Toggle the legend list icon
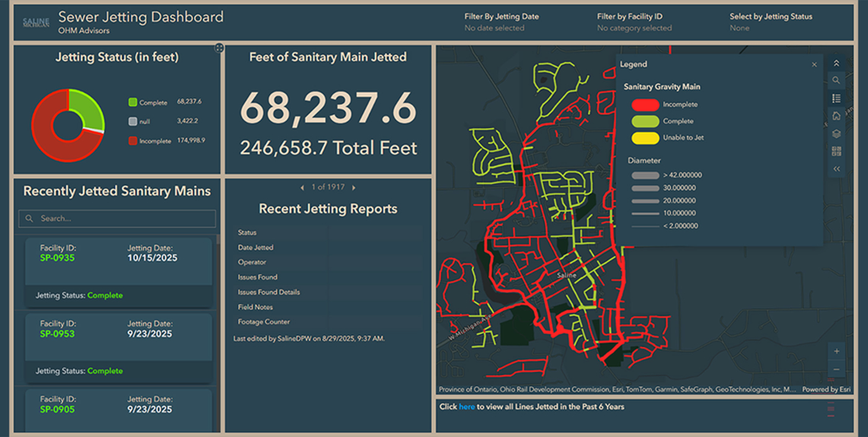This screenshot has width=868, height=437. pyautogui.click(x=836, y=98)
